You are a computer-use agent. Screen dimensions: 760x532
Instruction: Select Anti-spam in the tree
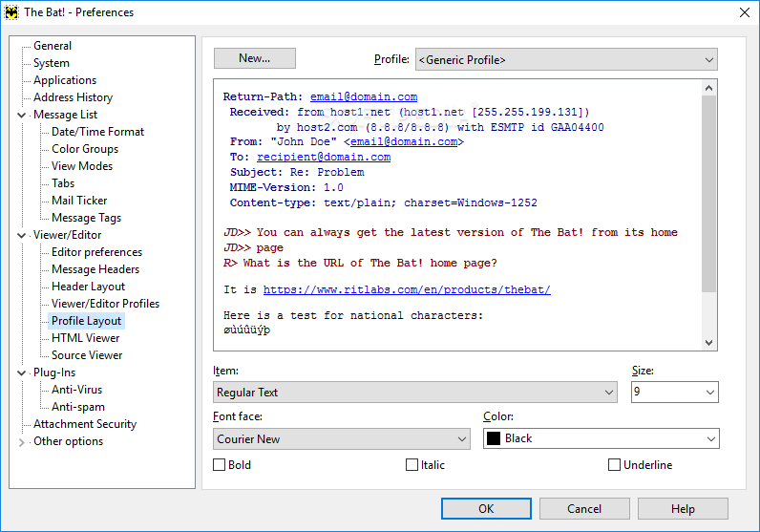pos(78,407)
